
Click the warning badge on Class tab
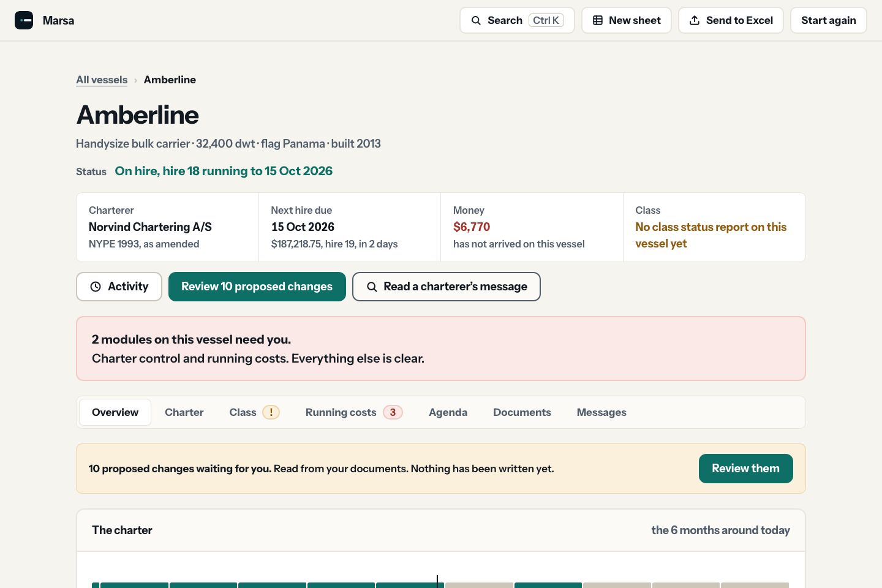click(271, 412)
